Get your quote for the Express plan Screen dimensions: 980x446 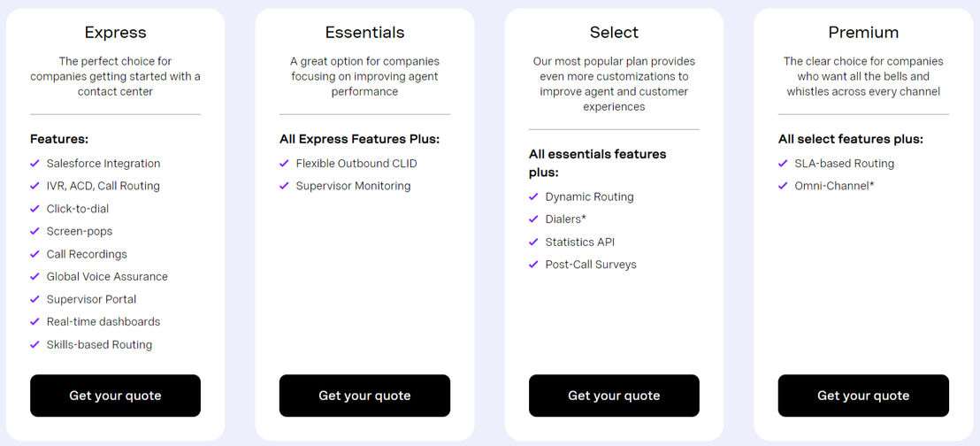click(x=116, y=396)
